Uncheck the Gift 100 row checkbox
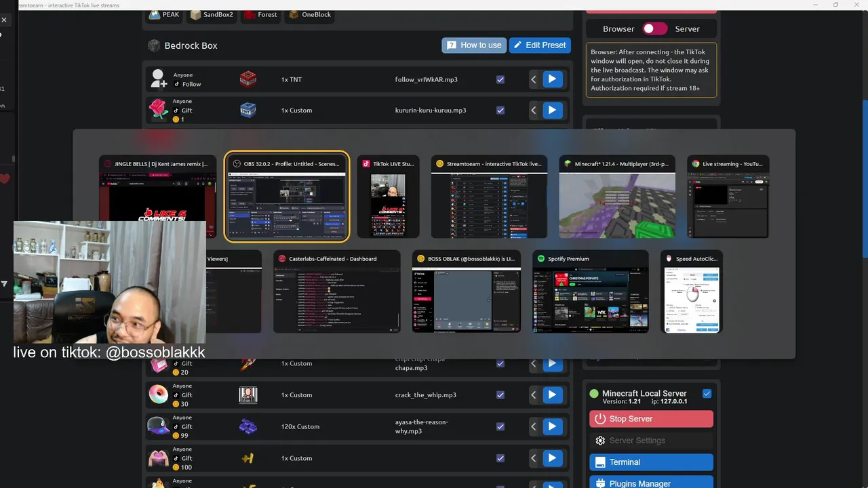Image resolution: width=868 pixels, height=488 pixels. tap(500, 458)
